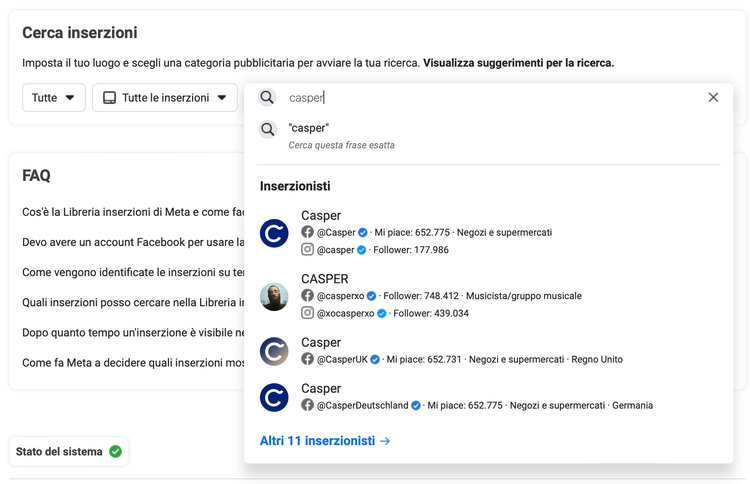Click the Facebook icon next to @CasperDeutschland
Viewport: 750px width, 484px height.
pyautogui.click(x=308, y=405)
